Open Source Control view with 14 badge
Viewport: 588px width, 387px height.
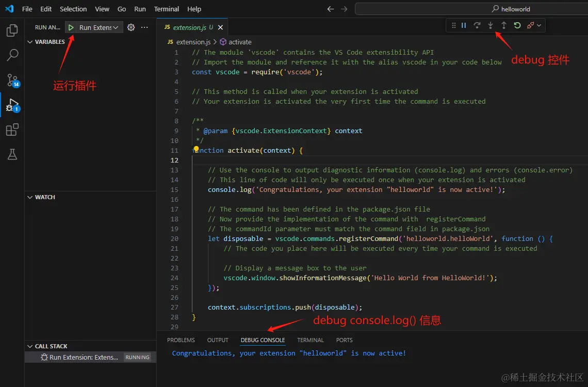pyautogui.click(x=12, y=80)
